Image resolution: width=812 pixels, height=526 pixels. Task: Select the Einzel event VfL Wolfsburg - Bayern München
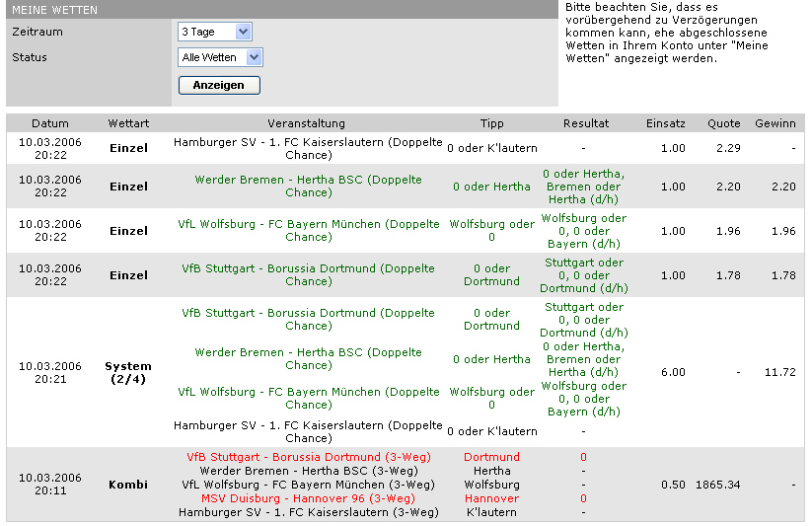(308, 231)
